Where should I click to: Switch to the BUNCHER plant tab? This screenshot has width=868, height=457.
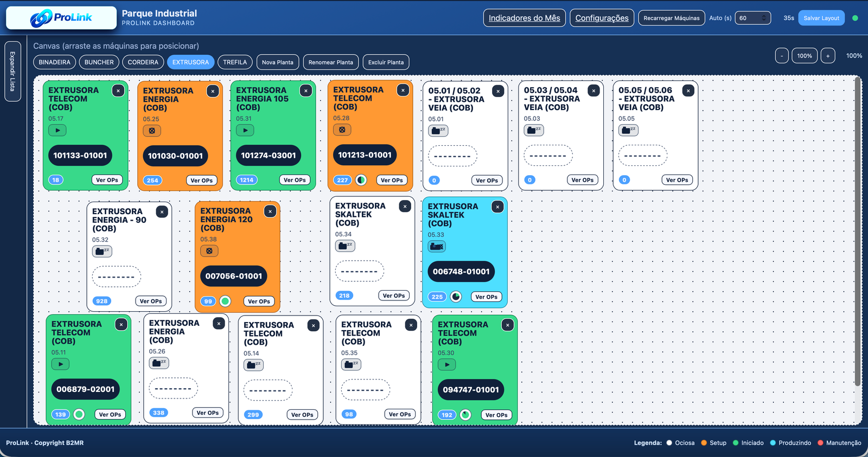[99, 62]
